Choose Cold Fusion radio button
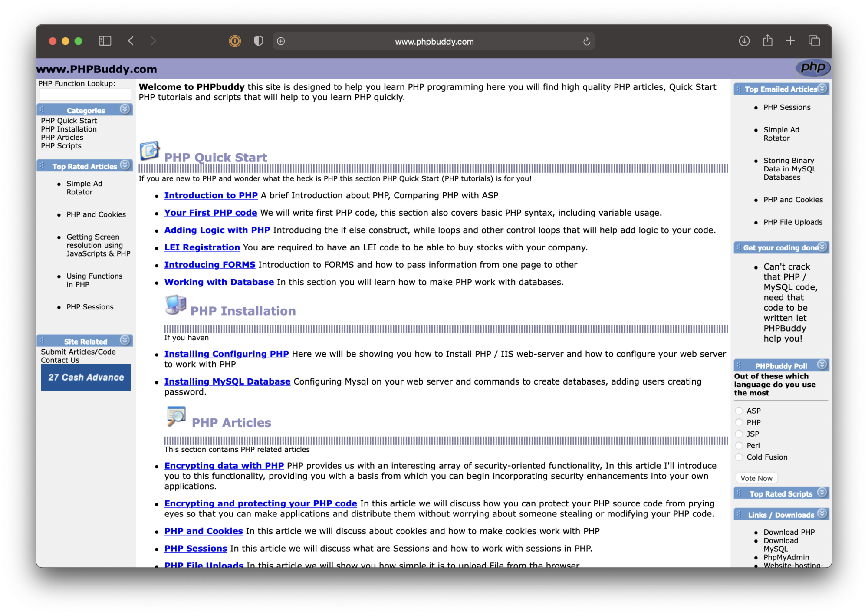 point(739,457)
